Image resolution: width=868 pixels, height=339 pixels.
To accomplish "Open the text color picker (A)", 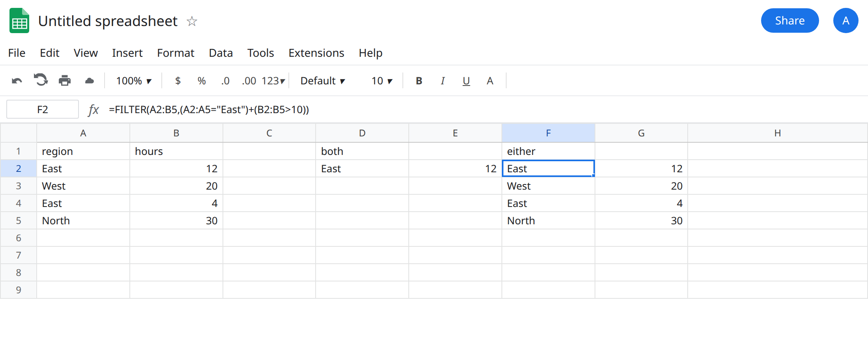I will point(490,81).
